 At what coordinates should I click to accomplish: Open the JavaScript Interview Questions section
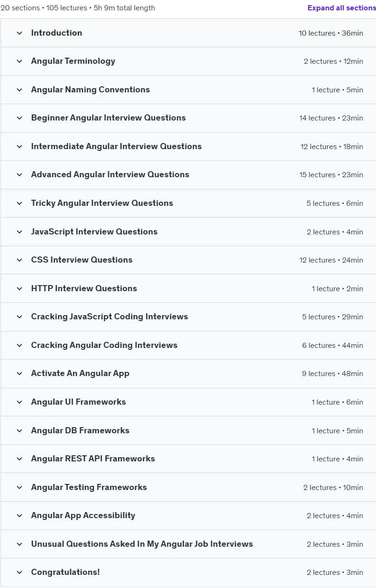[x=188, y=232]
